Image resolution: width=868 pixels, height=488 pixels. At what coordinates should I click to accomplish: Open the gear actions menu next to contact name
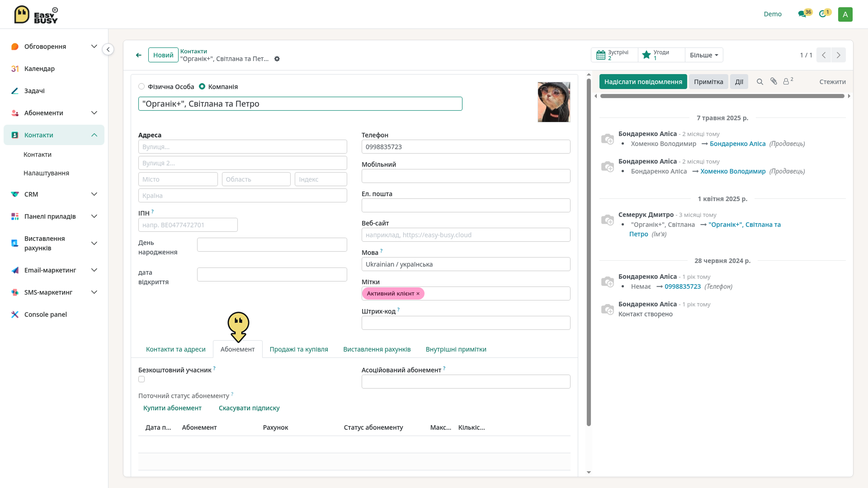click(277, 59)
